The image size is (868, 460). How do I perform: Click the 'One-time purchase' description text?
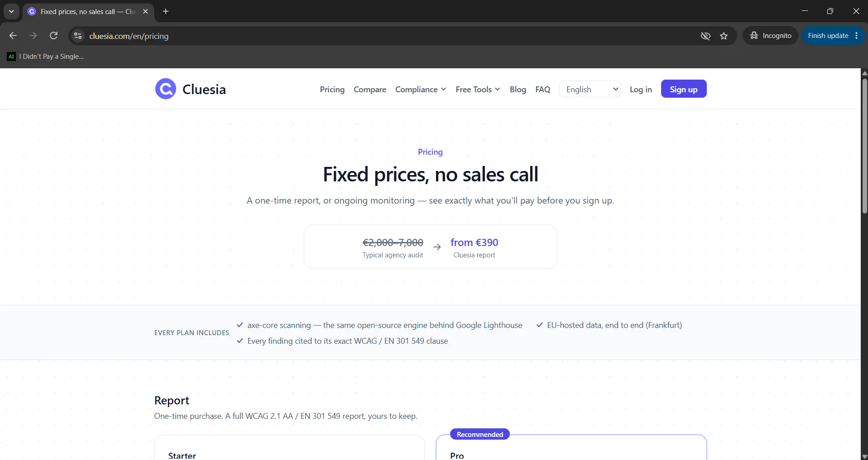[x=286, y=416]
